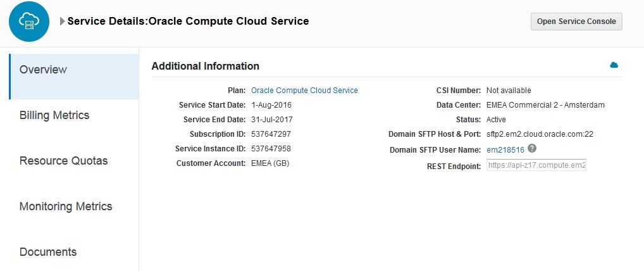Click the CSI Number value Not available
Image resolution: width=644 pixels, height=271 pixels.
point(509,91)
